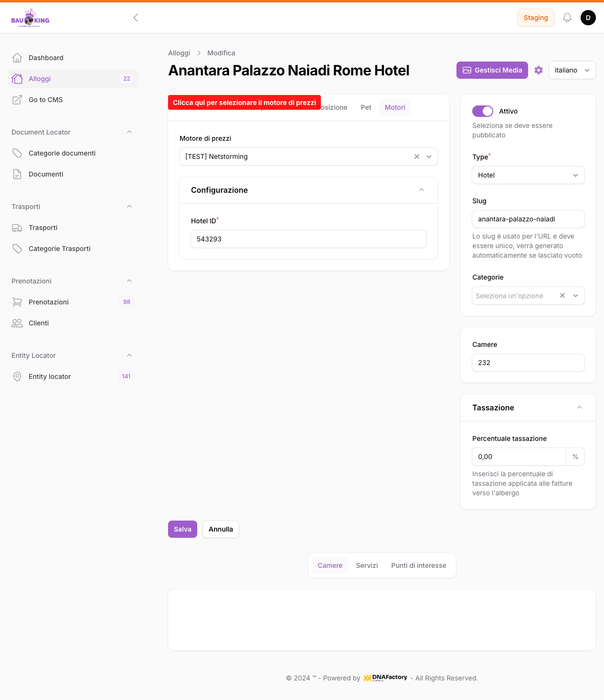The image size is (604, 700).
Task: Clear the Netstorming price engine selection
Action: tap(417, 157)
